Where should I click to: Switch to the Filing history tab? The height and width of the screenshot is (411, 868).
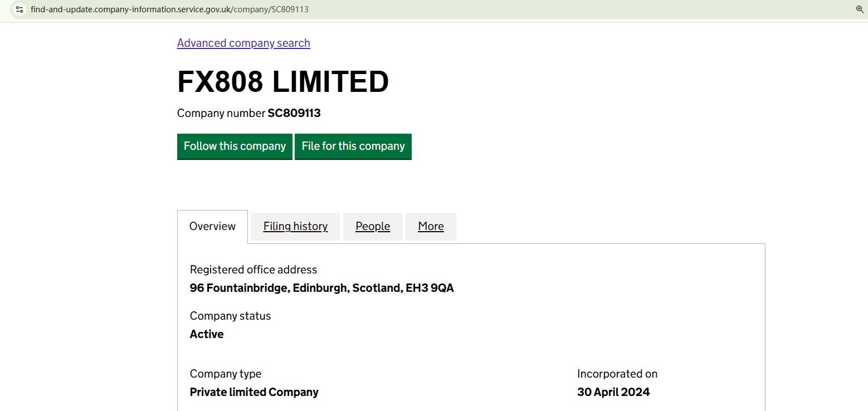(x=295, y=226)
